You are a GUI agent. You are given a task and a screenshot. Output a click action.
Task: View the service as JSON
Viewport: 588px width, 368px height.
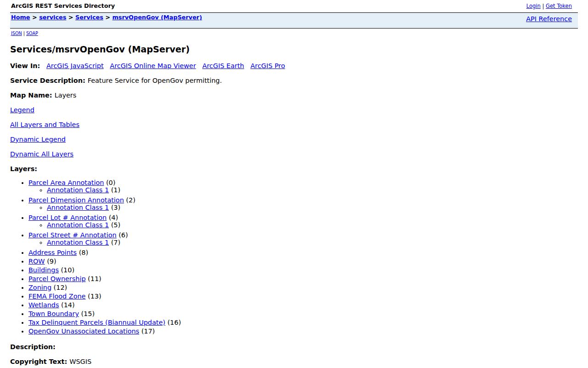coord(17,34)
